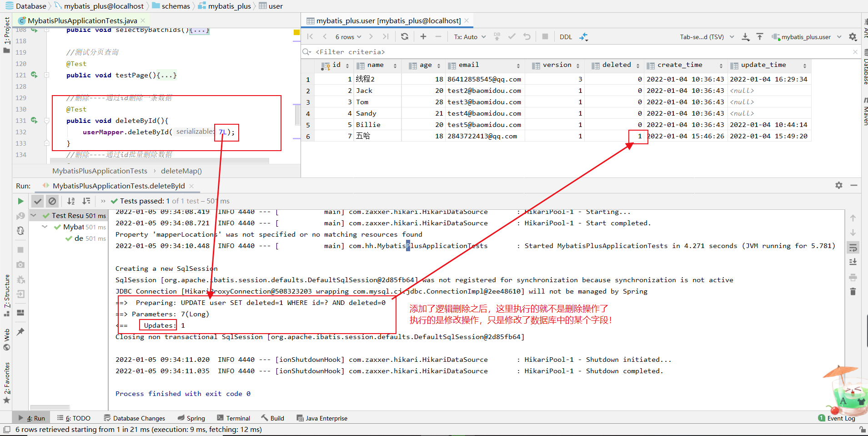
Task: Submit changes to the database icon
Action: pos(497,37)
